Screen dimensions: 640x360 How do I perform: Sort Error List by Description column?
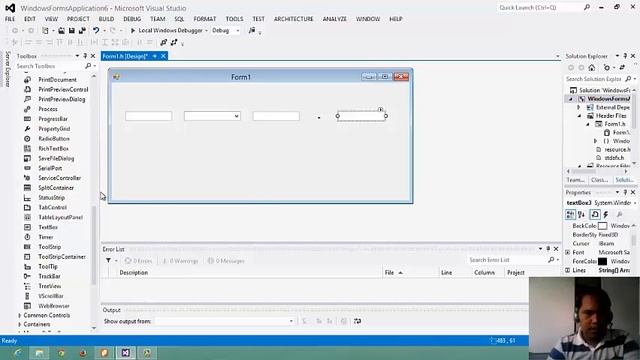[x=133, y=273]
